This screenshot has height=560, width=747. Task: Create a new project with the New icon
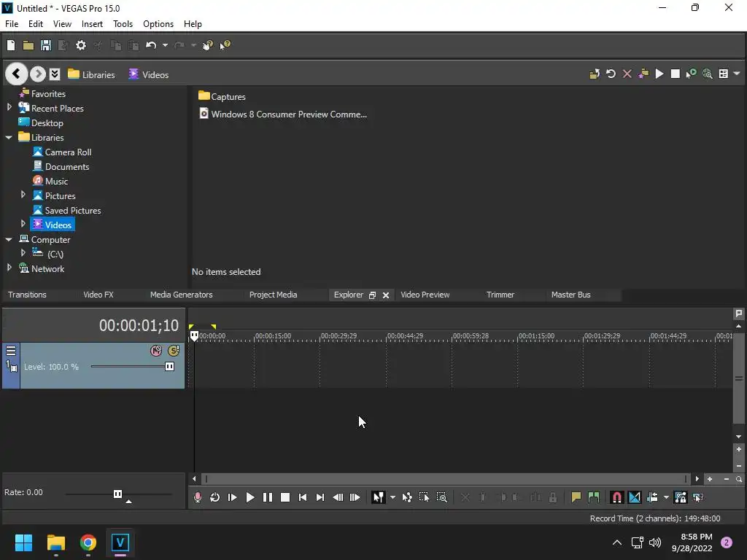[11, 45]
